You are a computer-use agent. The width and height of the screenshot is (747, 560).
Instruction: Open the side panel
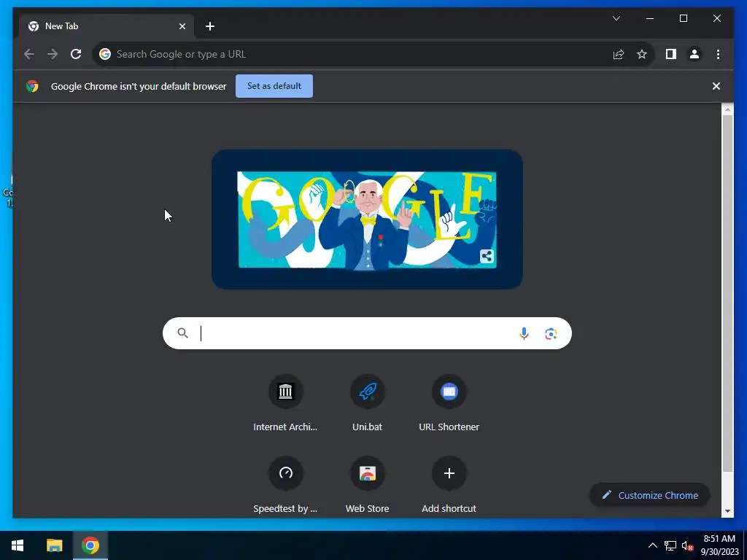[671, 54]
